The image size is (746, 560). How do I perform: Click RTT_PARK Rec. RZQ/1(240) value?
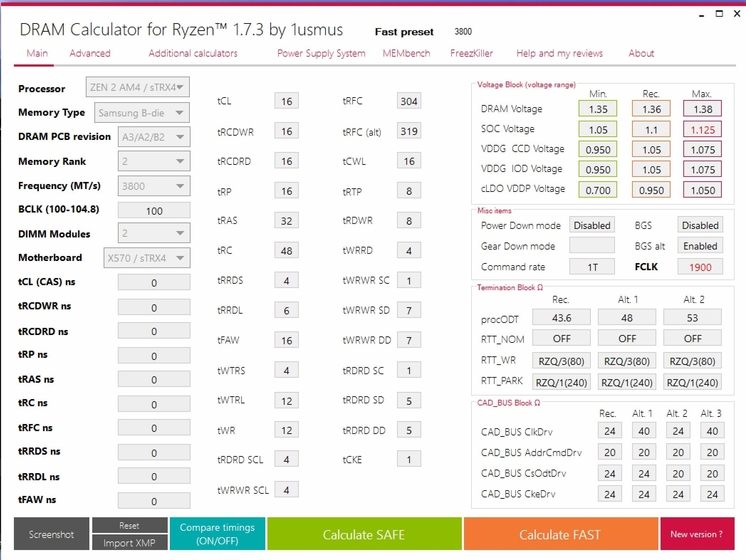point(562,382)
